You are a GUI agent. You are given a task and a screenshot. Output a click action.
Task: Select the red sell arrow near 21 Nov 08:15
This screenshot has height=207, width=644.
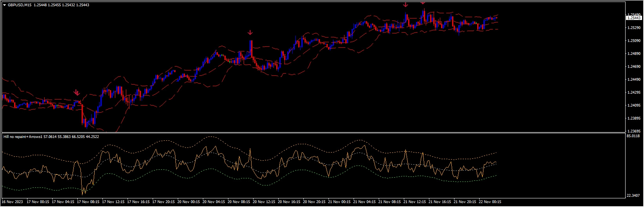click(405, 5)
